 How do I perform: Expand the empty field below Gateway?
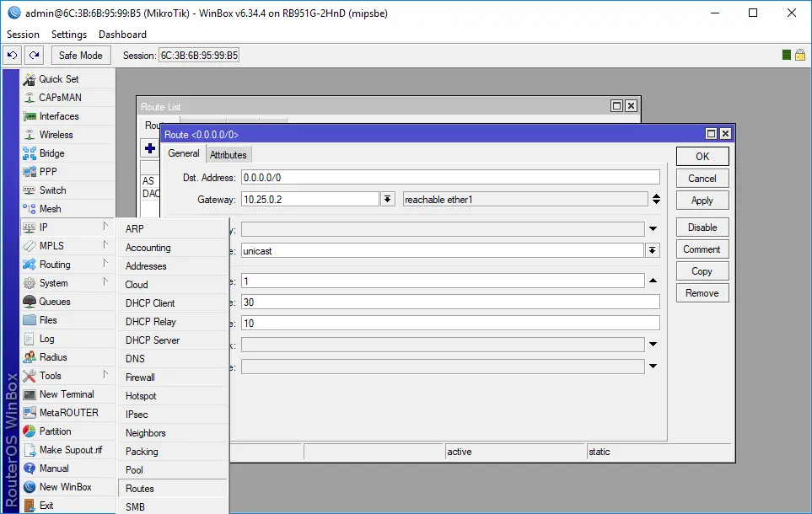tap(653, 229)
